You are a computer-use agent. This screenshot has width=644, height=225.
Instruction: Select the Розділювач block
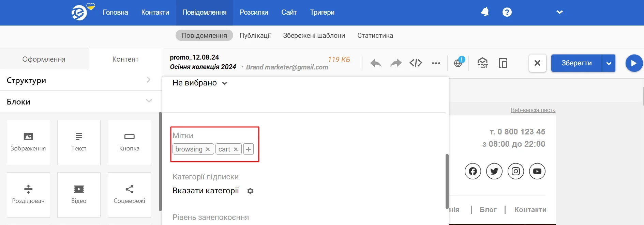coord(28,195)
